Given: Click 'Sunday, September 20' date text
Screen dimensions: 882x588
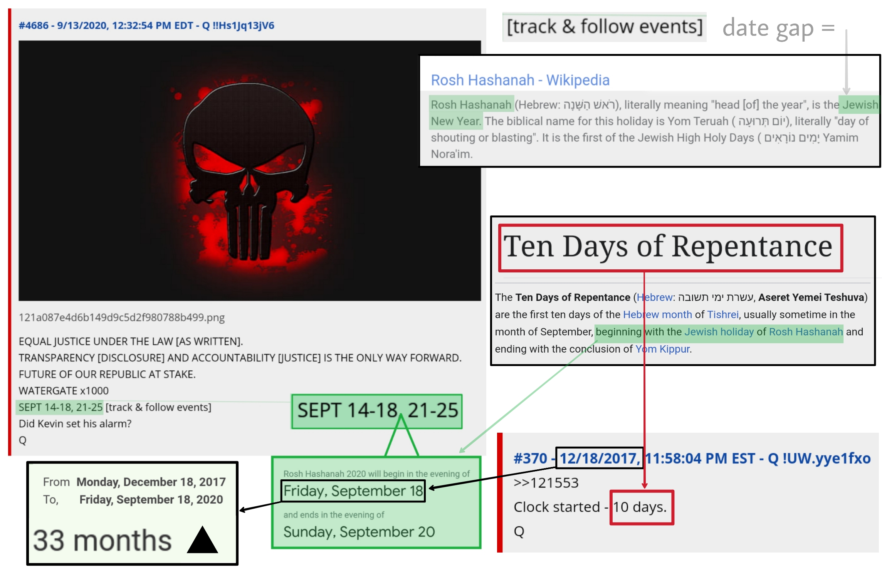Looking at the screenshot, I should (359, 532).
